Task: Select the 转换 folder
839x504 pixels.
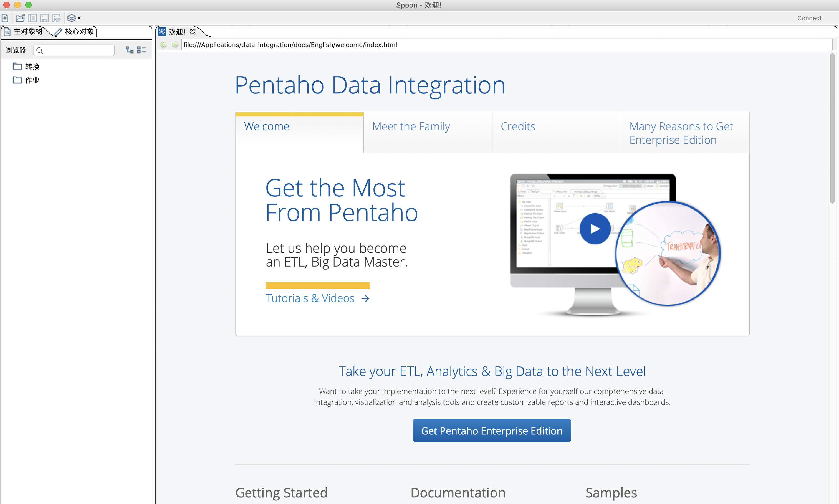Action: (x=26, y=67)
